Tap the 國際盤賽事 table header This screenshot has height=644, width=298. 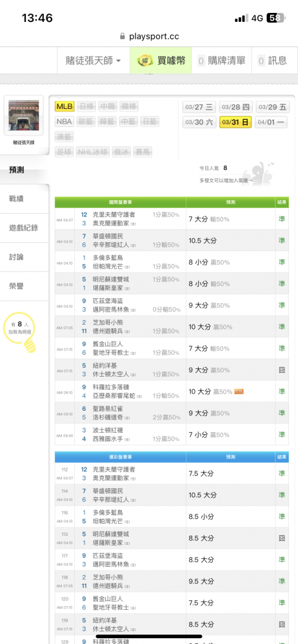point(120,202)
